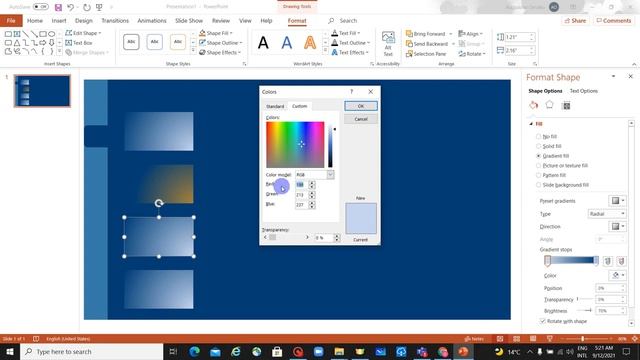The height and width of the screenshot is (360, 640).
Task: Click Cancel in the Colors dialog
Action: click(361, 119)
